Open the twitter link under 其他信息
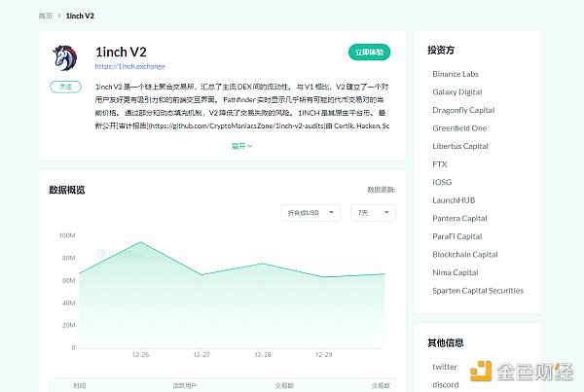This screenshot has height=392, width=584. point(445,366)
